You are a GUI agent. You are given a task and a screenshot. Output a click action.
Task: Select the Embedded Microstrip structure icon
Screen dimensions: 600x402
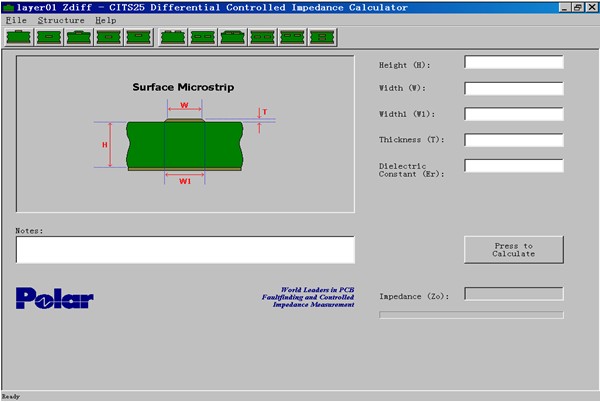[x=78, y=37]
